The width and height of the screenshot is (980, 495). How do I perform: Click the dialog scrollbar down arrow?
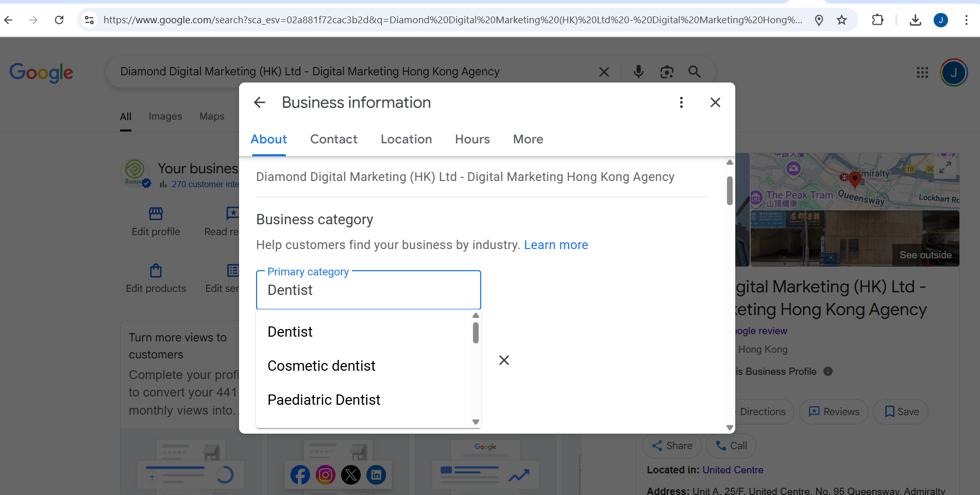click(x=730, y=427)
